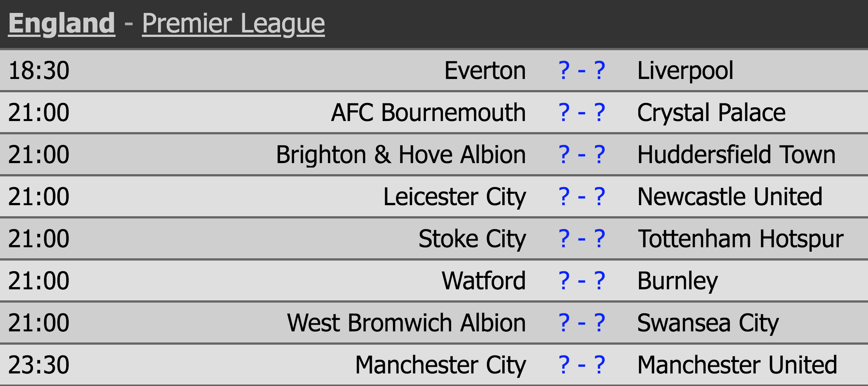This screenshot has width=868, height=386.
Task: Select the Liverpool team name
Action: (x=685, y=70)
